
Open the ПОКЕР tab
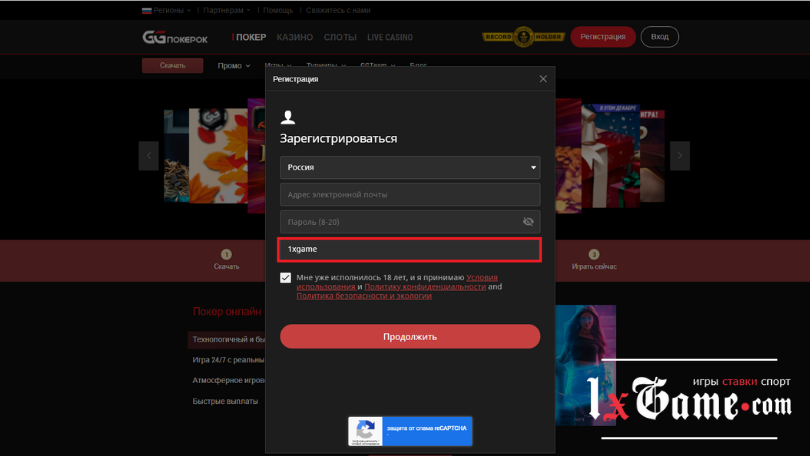point(251,37)
